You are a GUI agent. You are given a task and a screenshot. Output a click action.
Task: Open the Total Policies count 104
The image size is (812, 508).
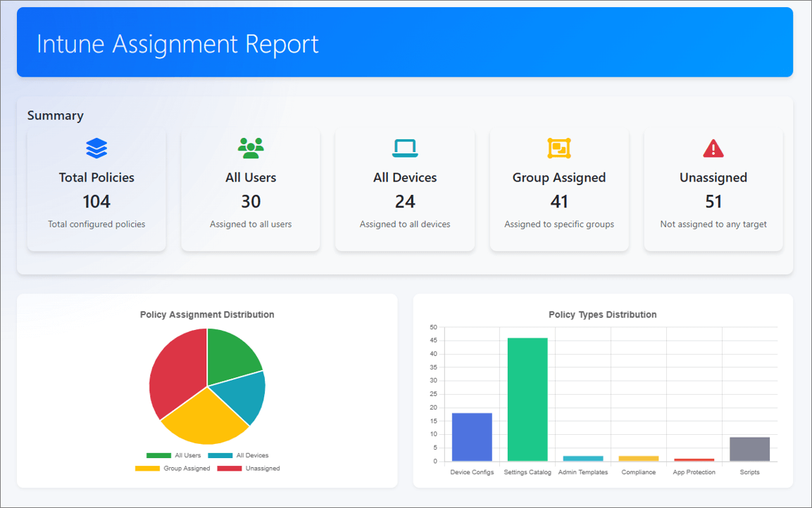coord(96,202)
